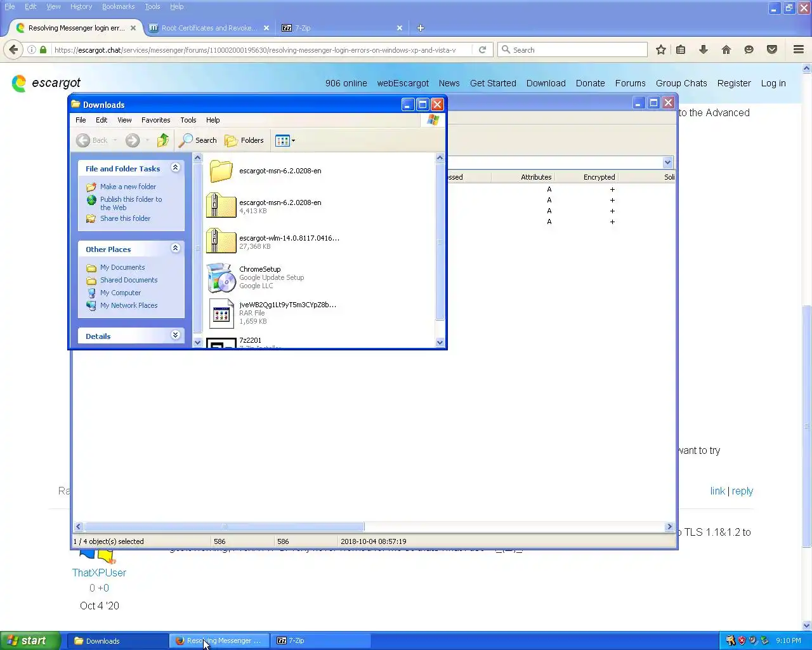Open the Downloads window Edit menu
812x650 pixels.
click(101, 120)
